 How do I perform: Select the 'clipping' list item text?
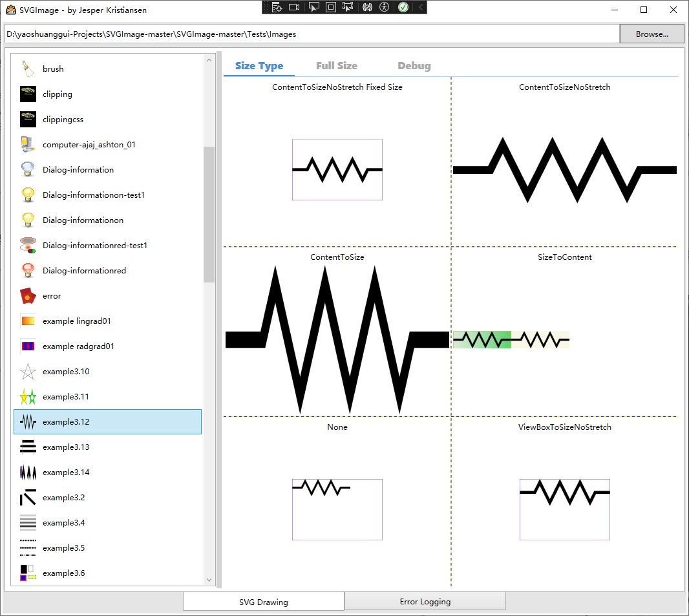(x=58, y=94)
